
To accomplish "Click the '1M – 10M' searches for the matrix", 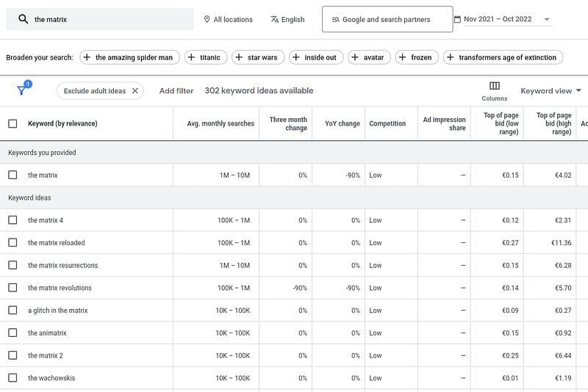I will (234, 175).
